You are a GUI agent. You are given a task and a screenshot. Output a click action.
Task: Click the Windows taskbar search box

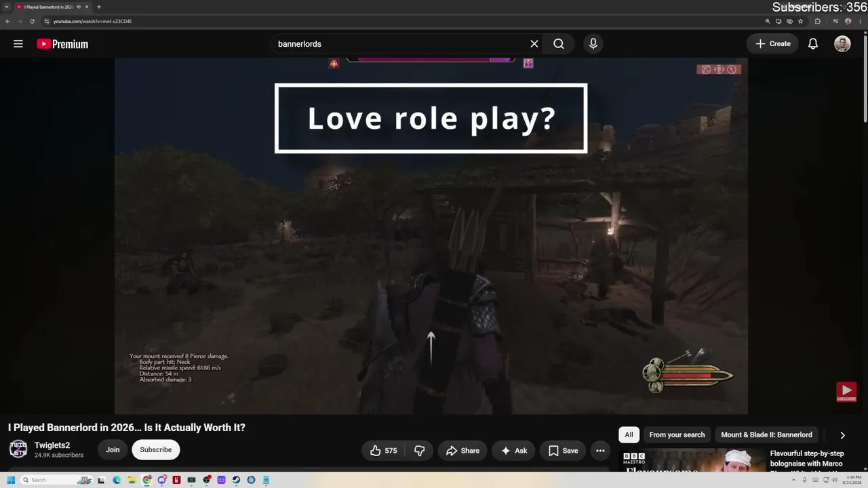(x=56, y=480)
